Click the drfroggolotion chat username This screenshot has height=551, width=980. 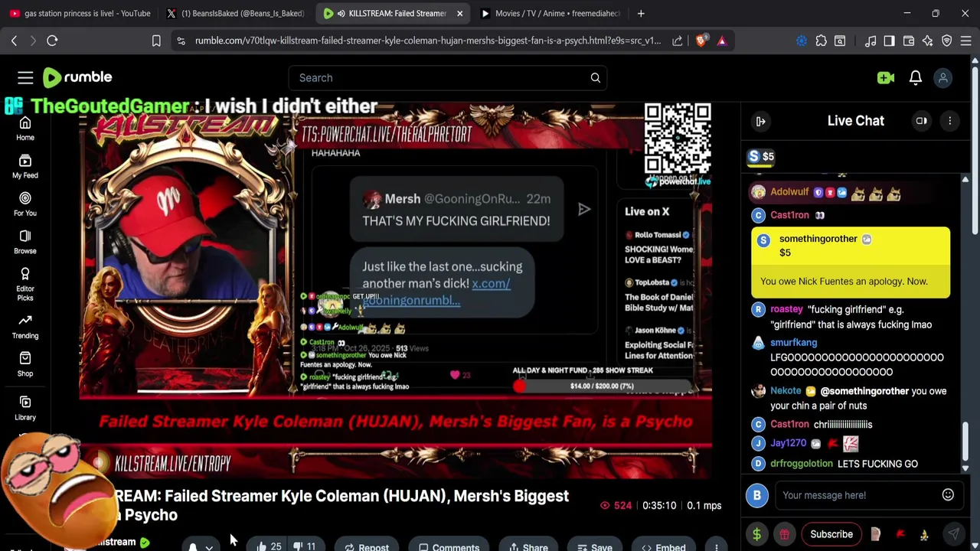coord(802,464)
